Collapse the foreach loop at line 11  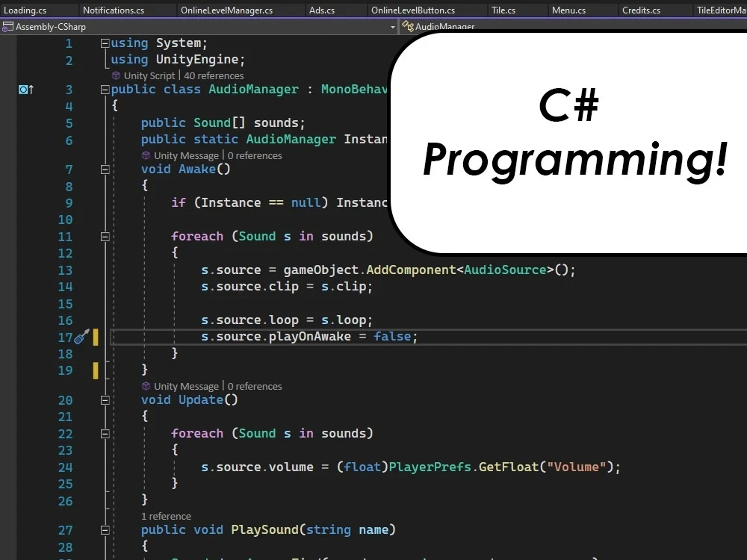(x=105, y=237)
